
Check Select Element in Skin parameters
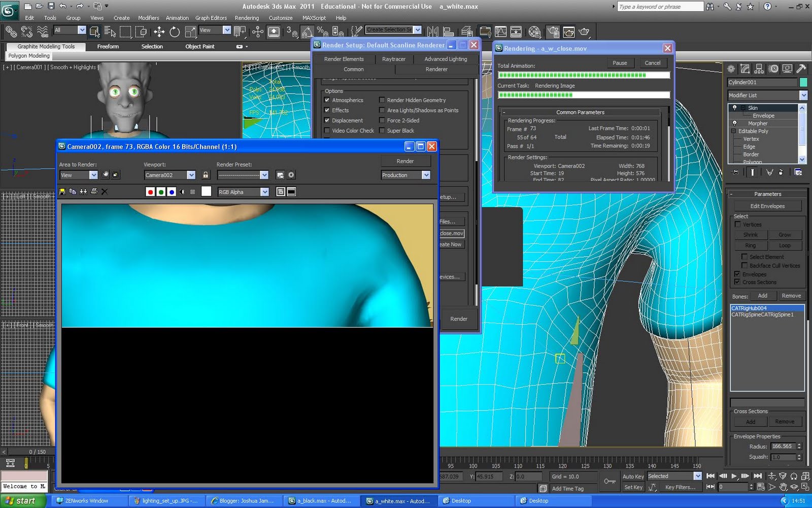click(745, 257)
